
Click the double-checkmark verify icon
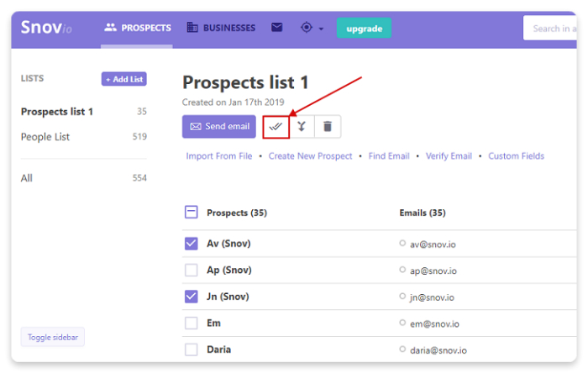pyautogui.click(x=276, y=127)
